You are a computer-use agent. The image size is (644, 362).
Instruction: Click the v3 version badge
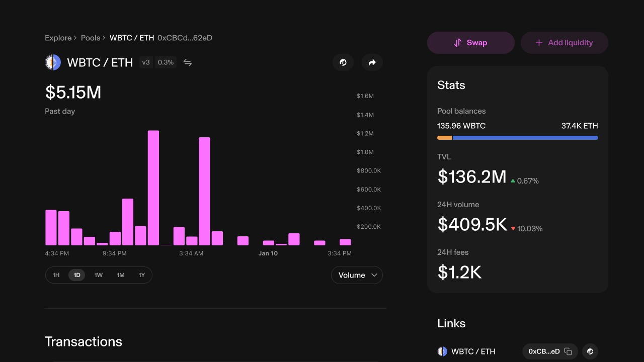[146, 62]
